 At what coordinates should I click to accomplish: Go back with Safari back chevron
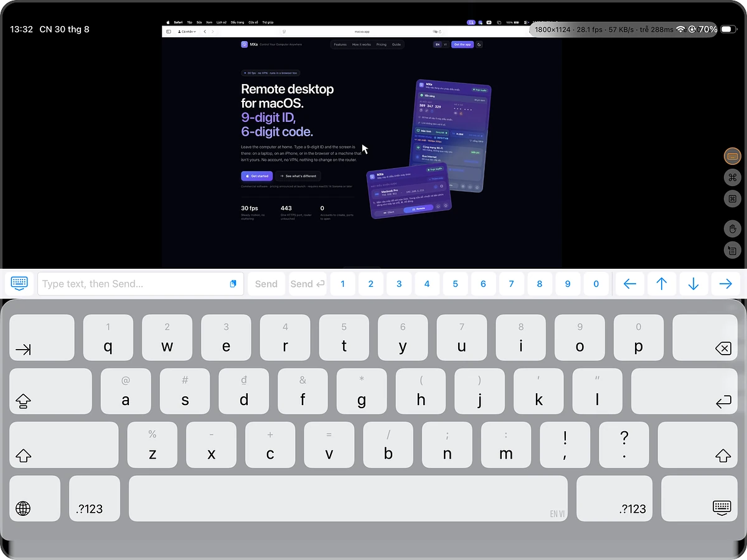205,31
